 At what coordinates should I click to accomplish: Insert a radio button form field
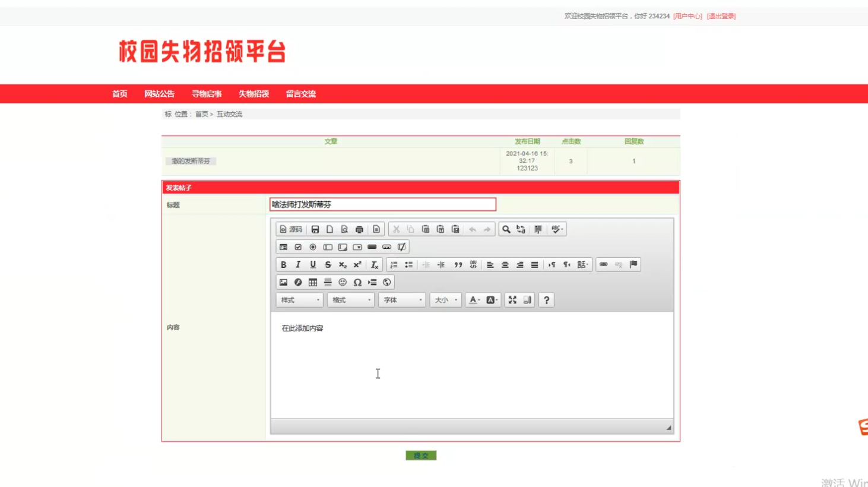(313, 247)
